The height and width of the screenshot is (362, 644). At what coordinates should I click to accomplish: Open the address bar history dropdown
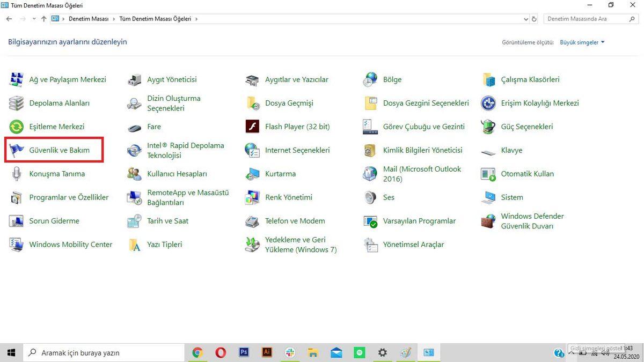525,19
